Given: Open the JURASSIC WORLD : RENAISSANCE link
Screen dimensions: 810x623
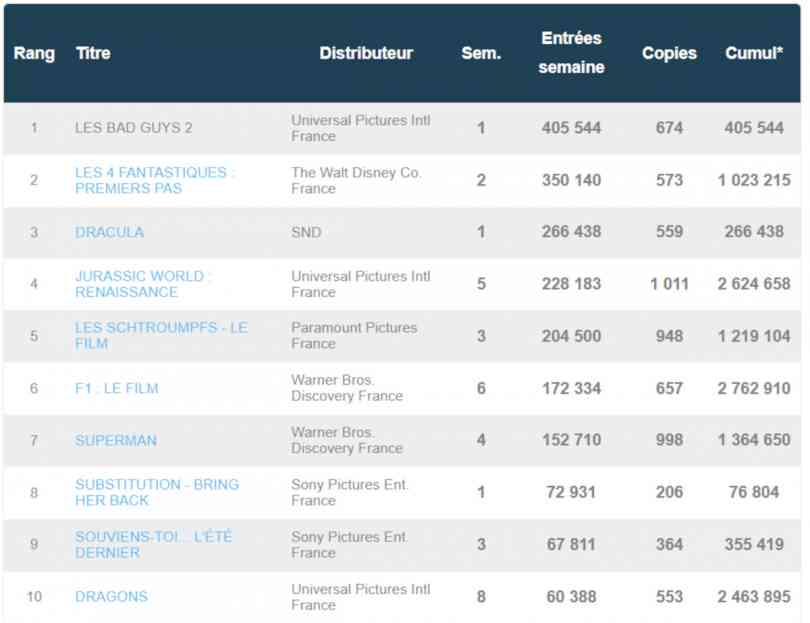Looking at the screenshot, I should [143, 284].
